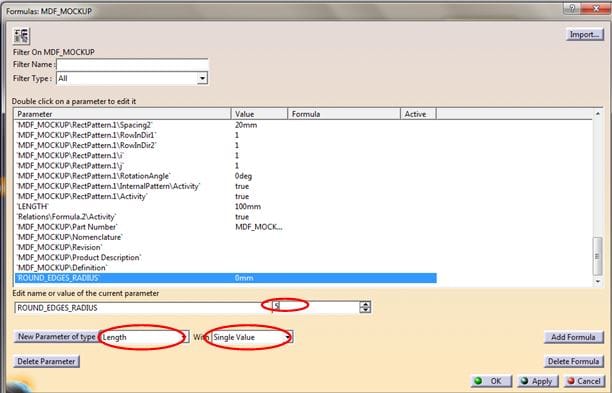Open the Import dialog
612x393 pixels.
(x=584, y=34)
